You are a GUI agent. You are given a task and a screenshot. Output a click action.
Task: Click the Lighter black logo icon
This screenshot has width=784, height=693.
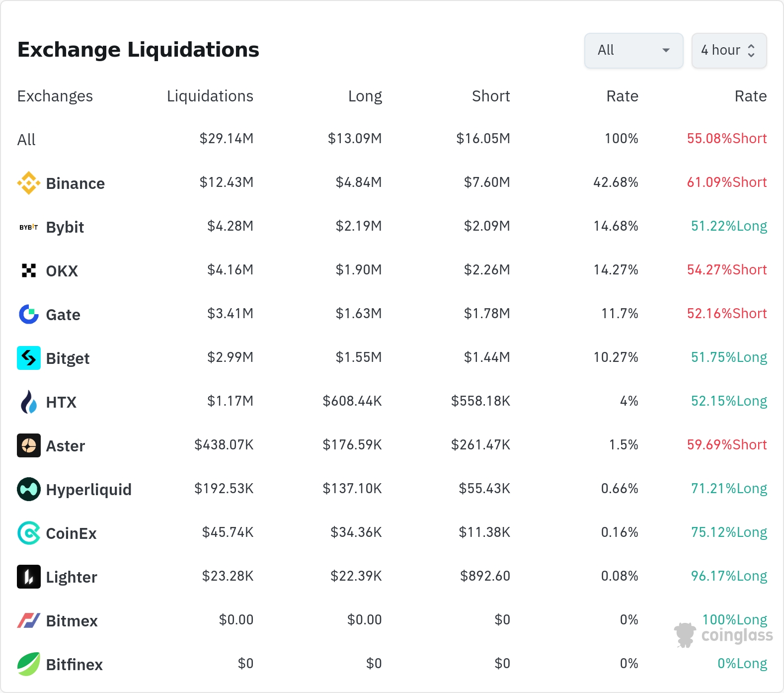(29, 577)
